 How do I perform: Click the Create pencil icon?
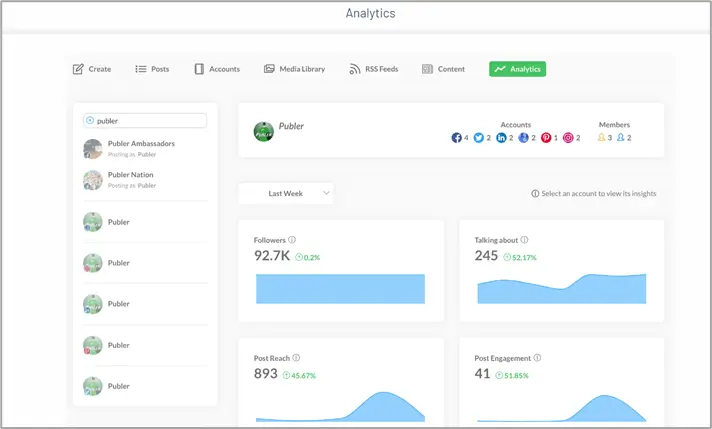coord(78,69)
